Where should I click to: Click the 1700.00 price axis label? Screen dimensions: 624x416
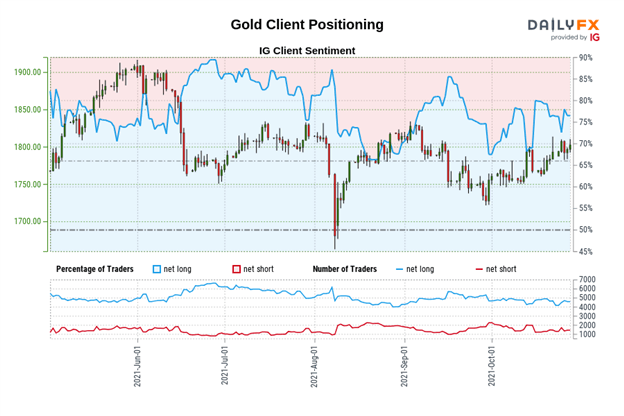click(27, 221)
